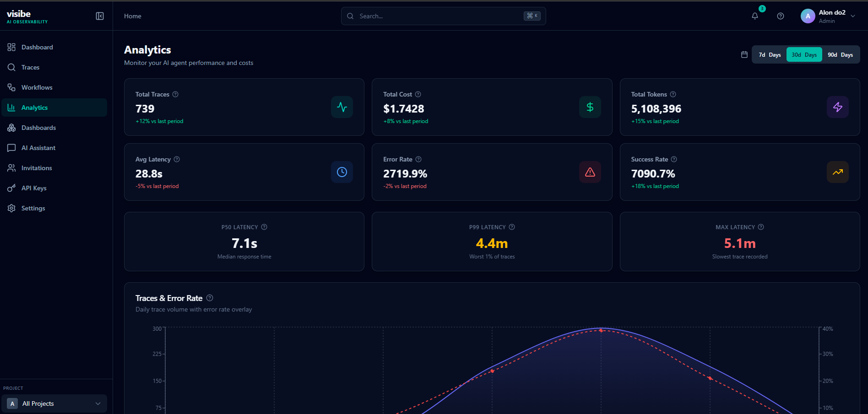Screen dimensions: 868x414
Task: Click the calendar icon near date range
Action: click(743, 54)
